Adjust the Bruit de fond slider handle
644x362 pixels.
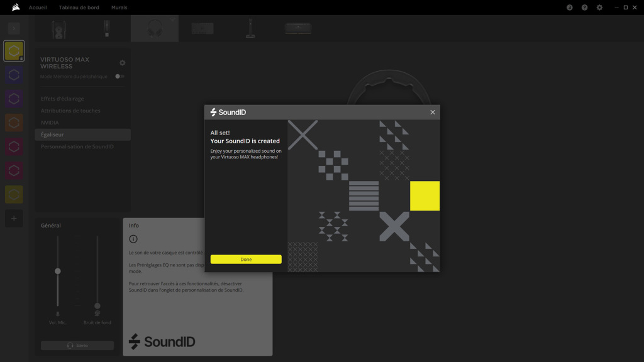click(x=97, y=306)
